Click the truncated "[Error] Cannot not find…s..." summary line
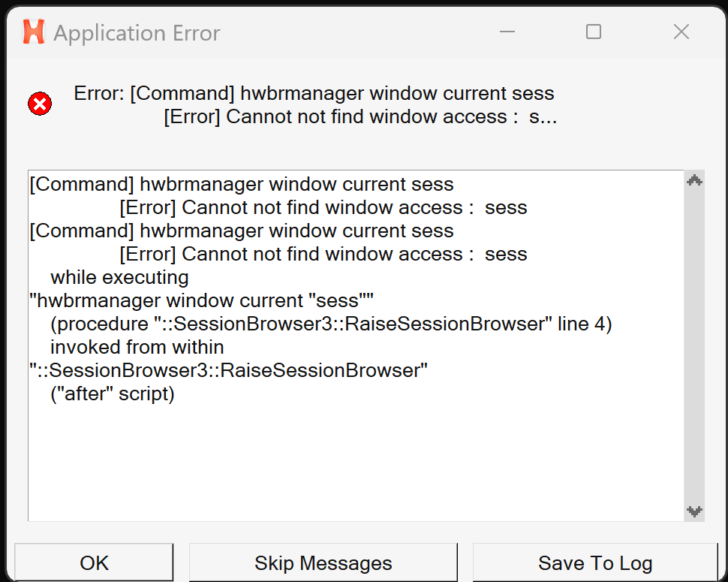This screenshot has width=728, height=582. [x=360, y=116]
